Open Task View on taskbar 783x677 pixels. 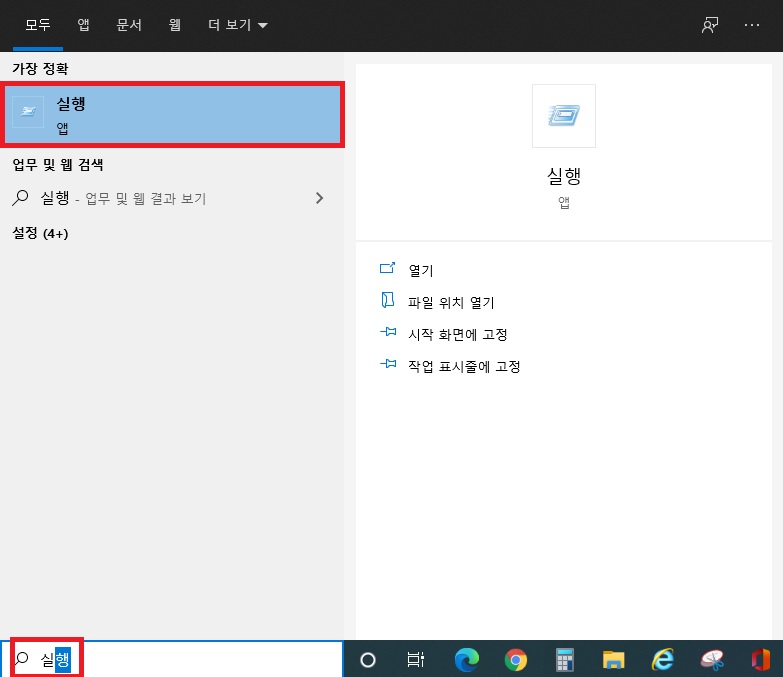(415, 660)
